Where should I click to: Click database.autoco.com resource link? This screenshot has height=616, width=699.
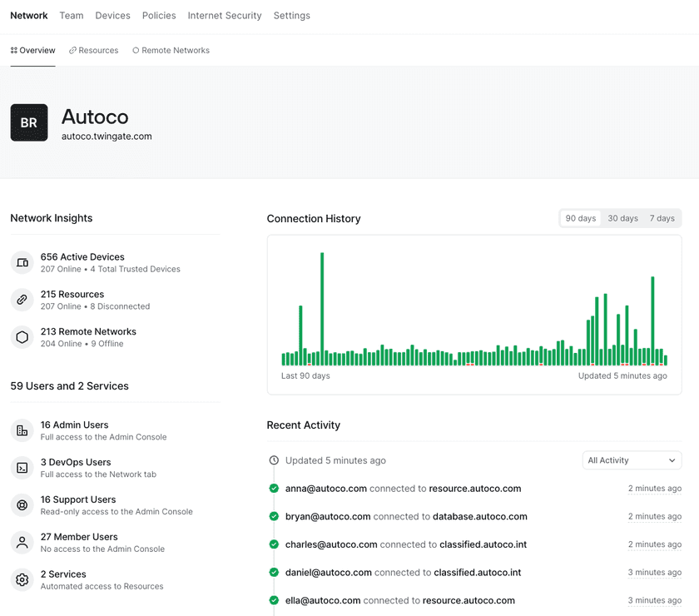point(479,517)
